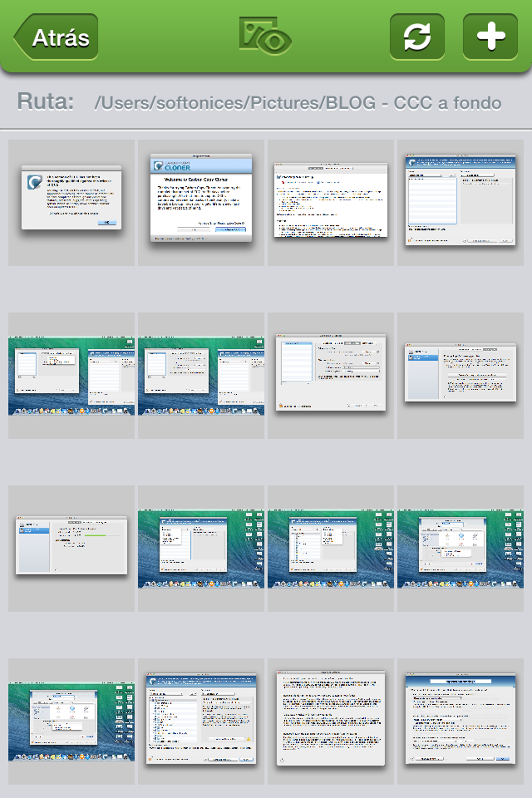Open the first blue desktop thumbnail in row three

[201, 545]
